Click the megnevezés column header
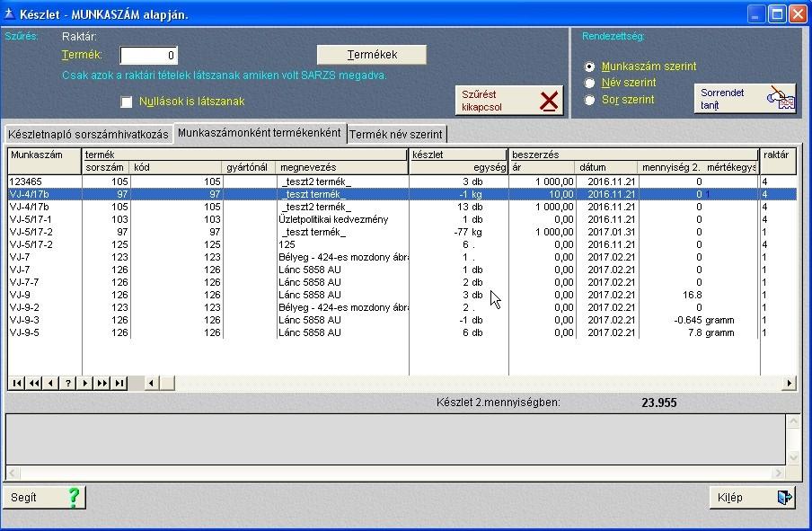812x531 pixels. [x=342, y=167]
